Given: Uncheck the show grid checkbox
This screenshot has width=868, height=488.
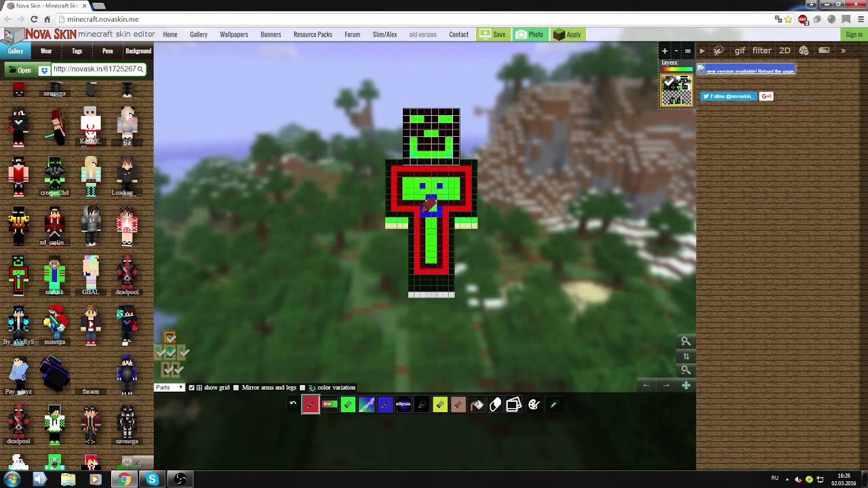Looking at the screenshot, I should pos(191,388).
